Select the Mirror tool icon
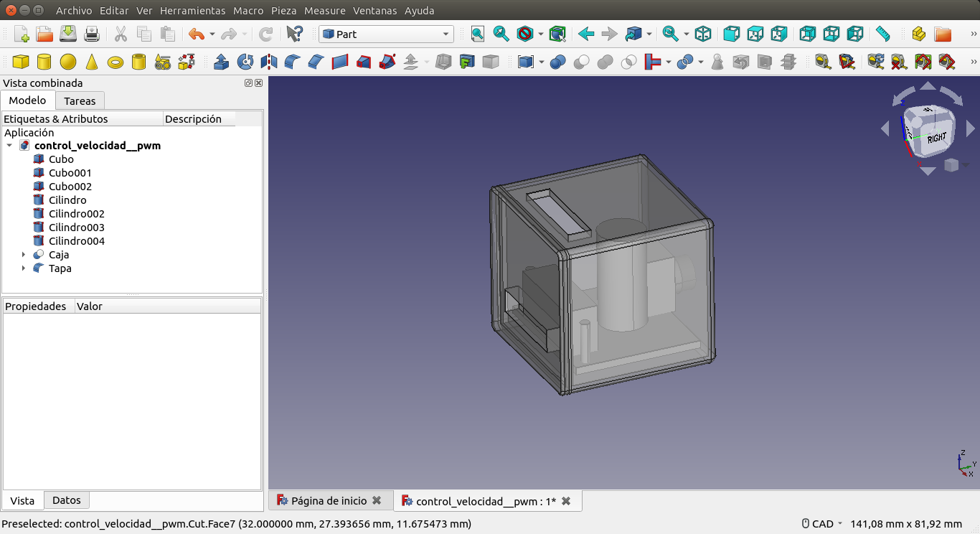980x534 pixels. tap(269, 62)
